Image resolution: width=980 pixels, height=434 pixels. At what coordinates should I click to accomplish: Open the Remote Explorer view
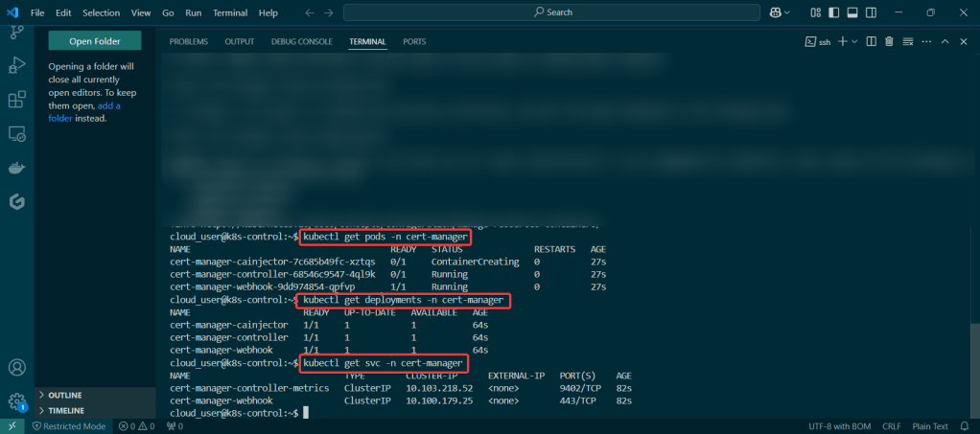pos(16,133)
